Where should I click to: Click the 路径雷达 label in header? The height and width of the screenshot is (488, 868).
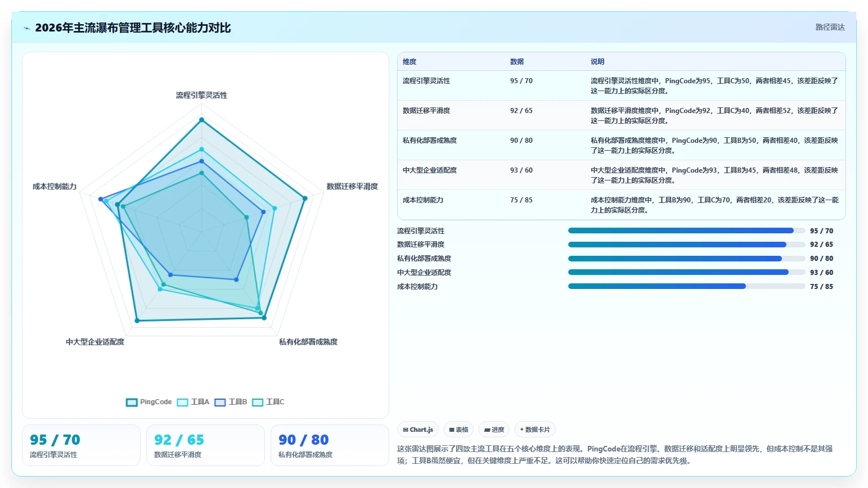830,27
